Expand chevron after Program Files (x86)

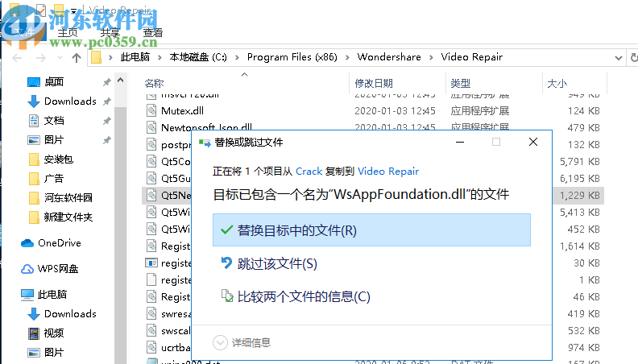[x=347, y=58]
